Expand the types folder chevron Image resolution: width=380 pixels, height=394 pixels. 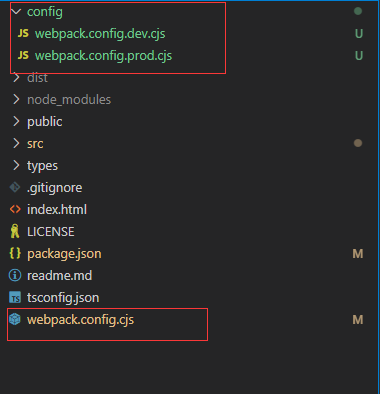(16, 165)
